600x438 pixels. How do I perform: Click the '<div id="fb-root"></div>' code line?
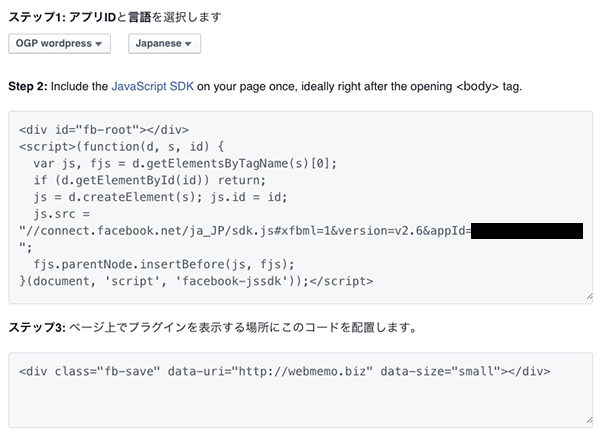[104, 130]
